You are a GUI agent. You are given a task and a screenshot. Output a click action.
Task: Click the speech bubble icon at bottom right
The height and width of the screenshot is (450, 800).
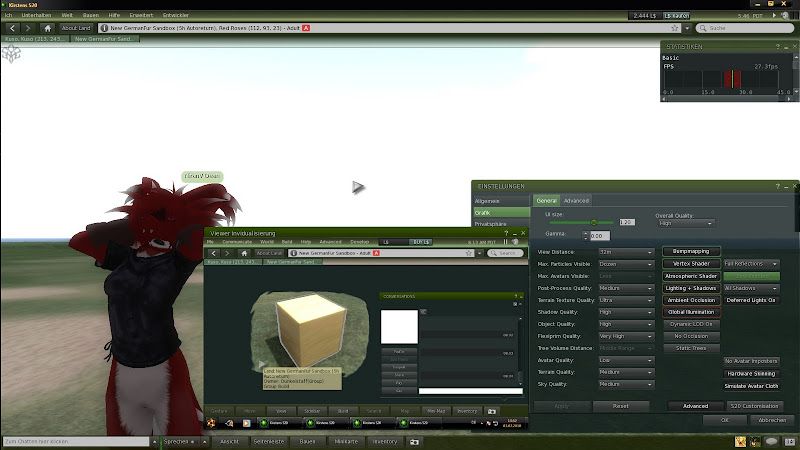point(772,441)
